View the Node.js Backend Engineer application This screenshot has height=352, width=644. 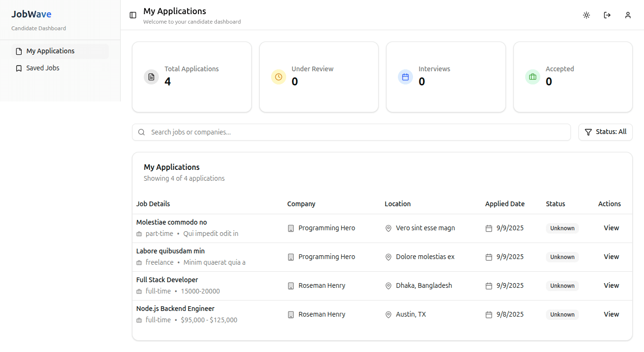(611, 314)
